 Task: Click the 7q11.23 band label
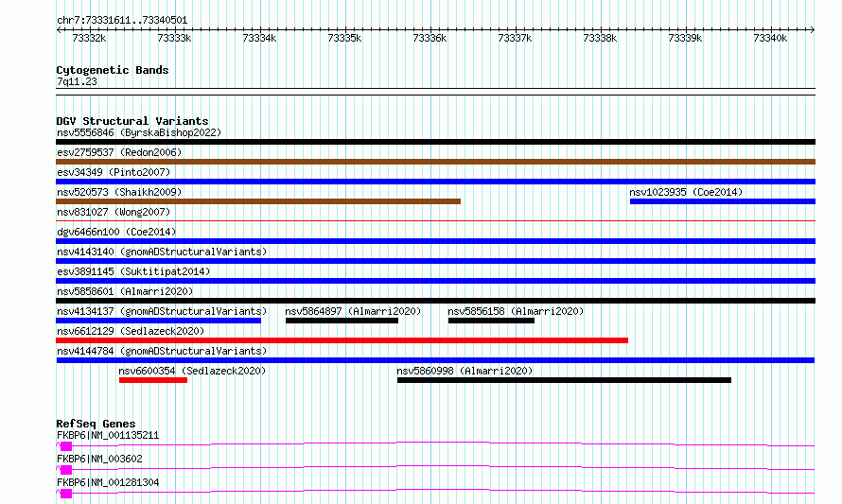[77, 81]
